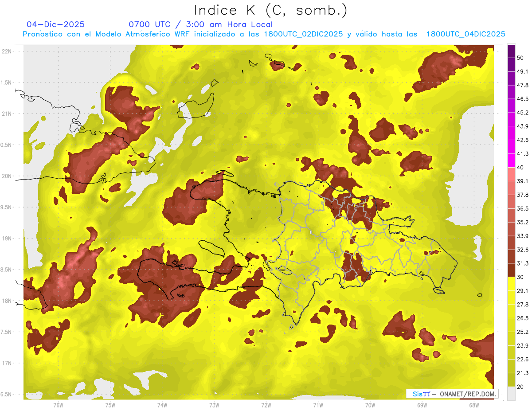The height and width of the screenshot is (411, 532).
Task: Click the color bar value "46.5"
Action: tap(523, 99)
